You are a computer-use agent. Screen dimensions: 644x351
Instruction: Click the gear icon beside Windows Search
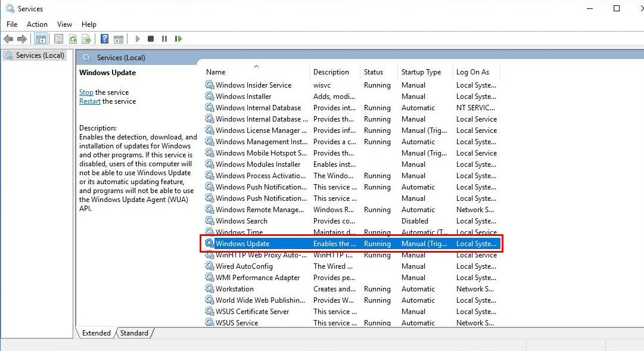click(x=210, y=220)
